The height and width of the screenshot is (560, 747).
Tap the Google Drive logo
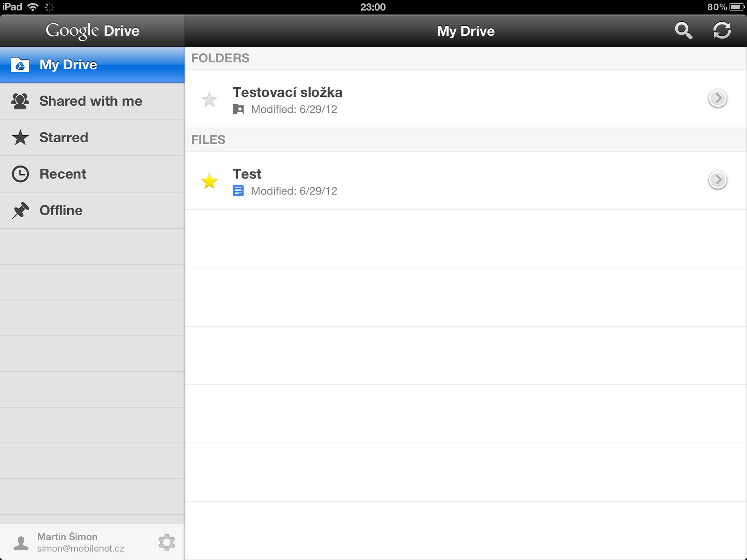[x=92, y=31]
